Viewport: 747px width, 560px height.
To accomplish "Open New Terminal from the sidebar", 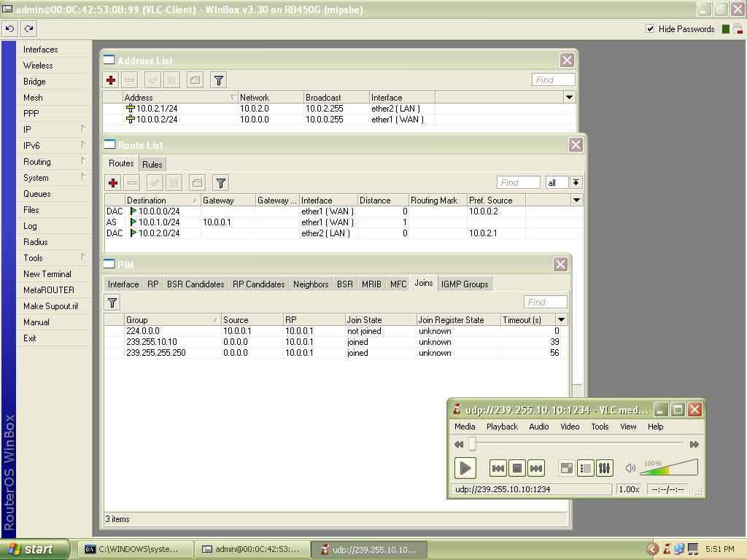I will pos(47,274).
